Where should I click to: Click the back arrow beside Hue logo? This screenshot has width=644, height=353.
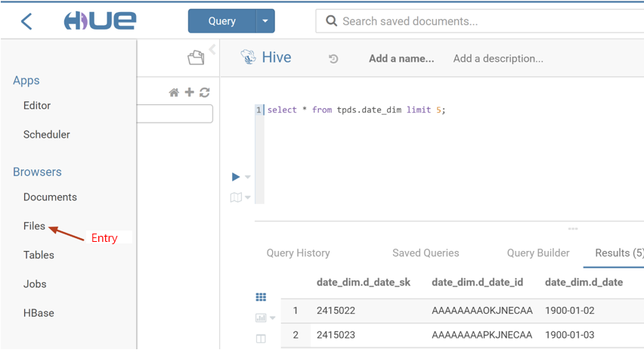point(26,21)
